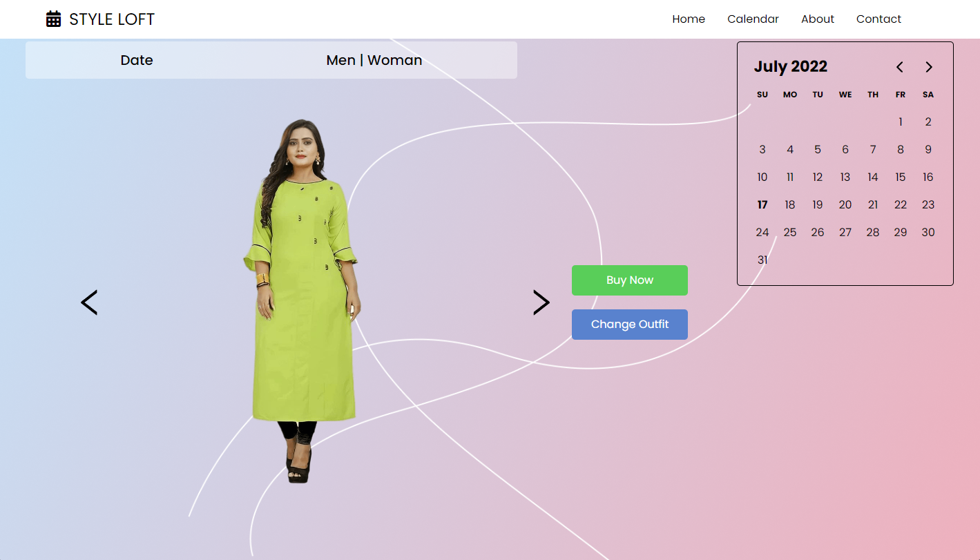
Task: Open the About nav link
Action: (x=818, y=19)
